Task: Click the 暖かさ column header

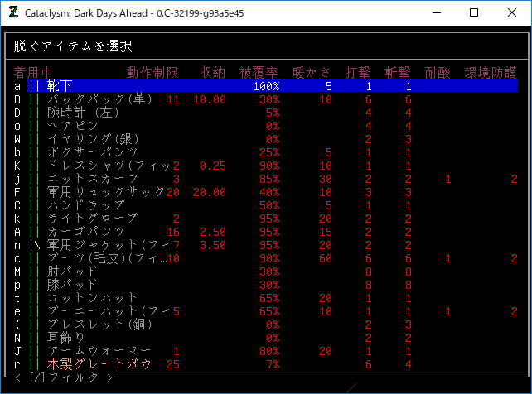Action: [x=312, y=72]
